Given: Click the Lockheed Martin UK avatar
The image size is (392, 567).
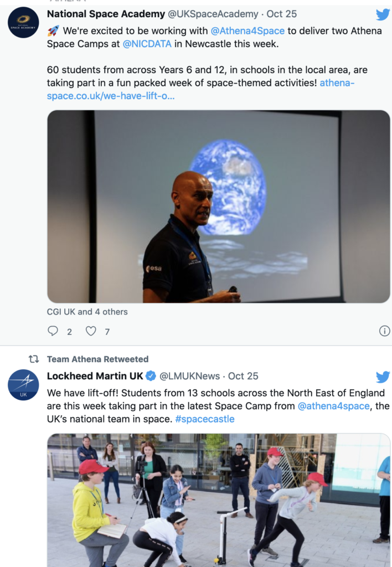Looking at the screenshot, I should pos(23,385).
